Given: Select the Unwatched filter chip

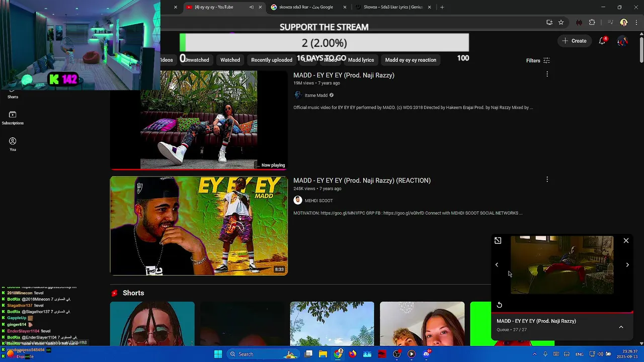Looking at the screenshot, I should [196, 60].
